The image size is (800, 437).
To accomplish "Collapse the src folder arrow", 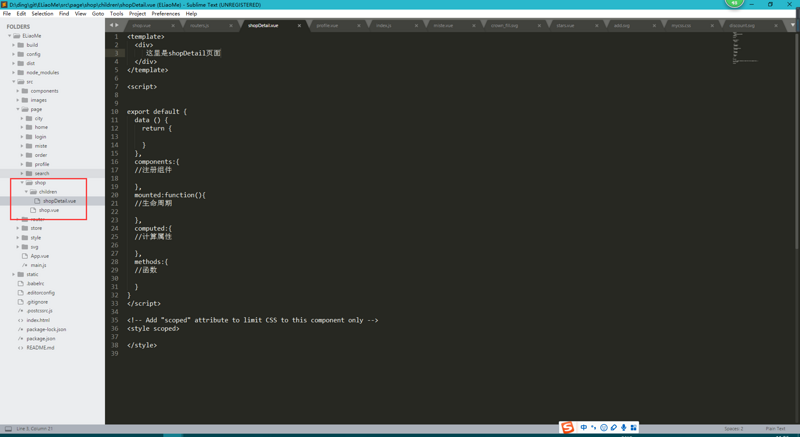I will (x=14, y=82).
